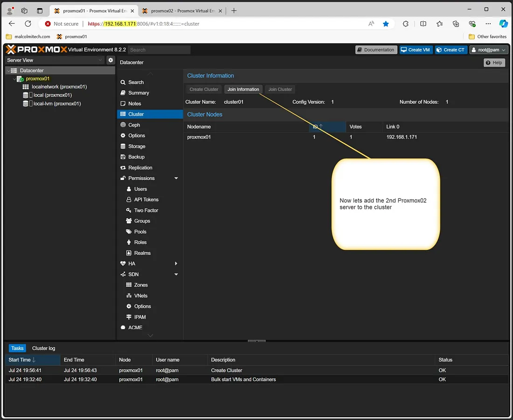
Task: Click the Create VM button
Action: click(415, 50)
